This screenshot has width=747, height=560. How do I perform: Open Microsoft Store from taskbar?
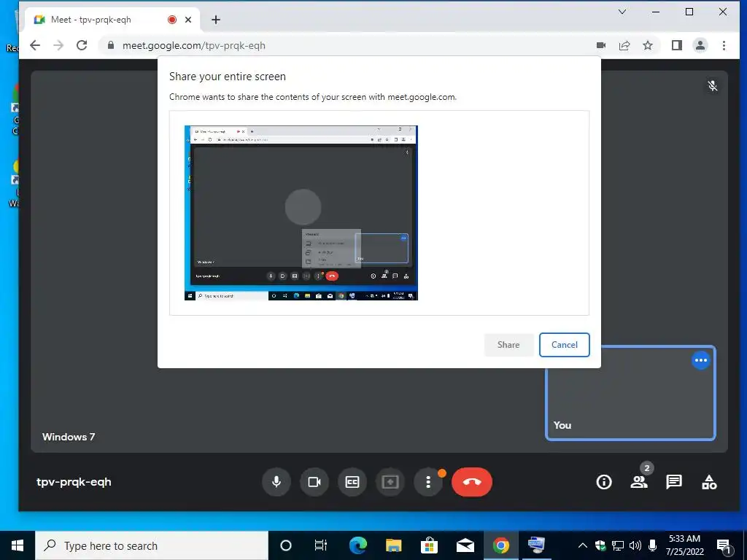pyautogui.click(x=429, y=545)
